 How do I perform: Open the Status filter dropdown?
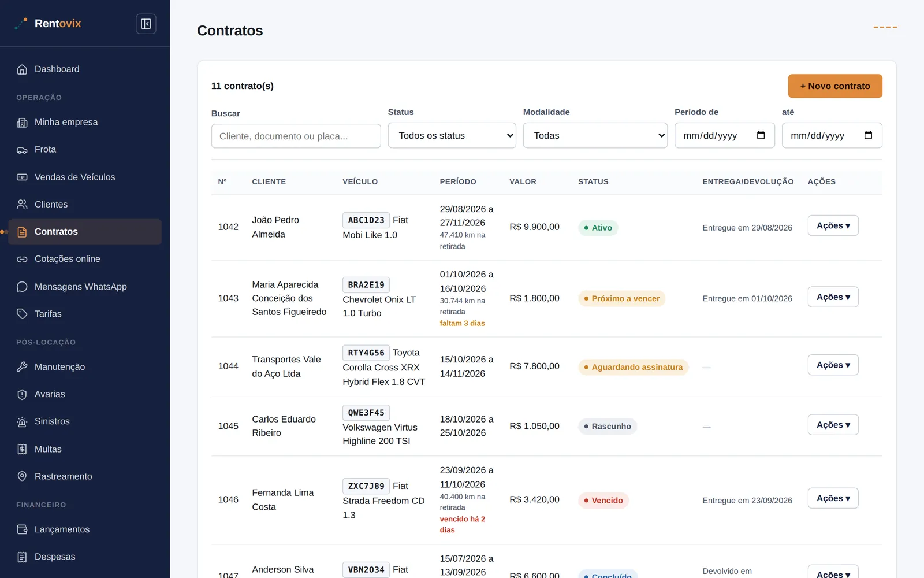(x=452, y=135)
